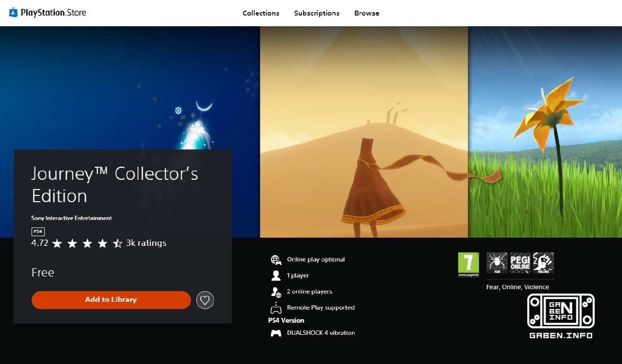Click the 4.72 rating score
Viewport: 622px width, 364px height.
[x=40, y=243]
